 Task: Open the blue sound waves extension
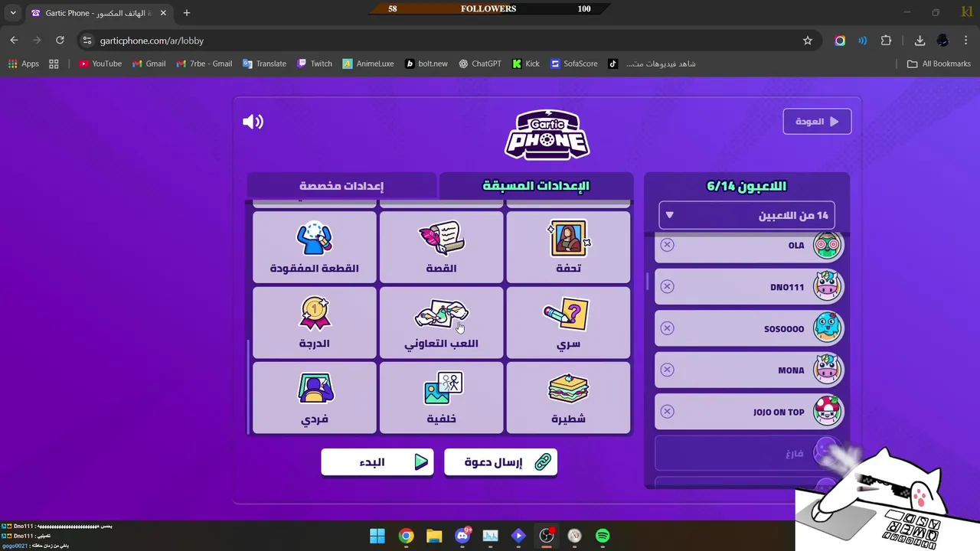863,41
